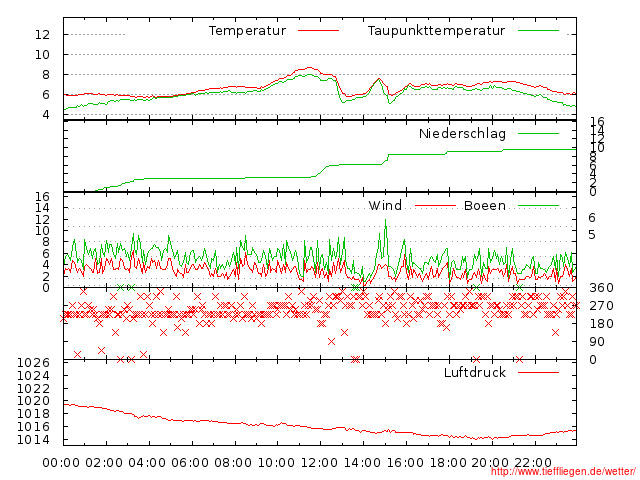Image resolution: width=640 pixels, height=480 pixels.
Task: Click the 90 wind direction axis label
Action: pos(597,342)
